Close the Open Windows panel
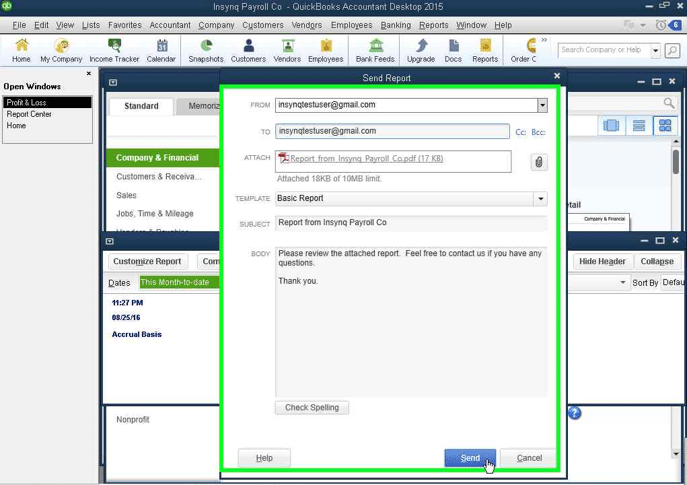 tap(89, 73)
